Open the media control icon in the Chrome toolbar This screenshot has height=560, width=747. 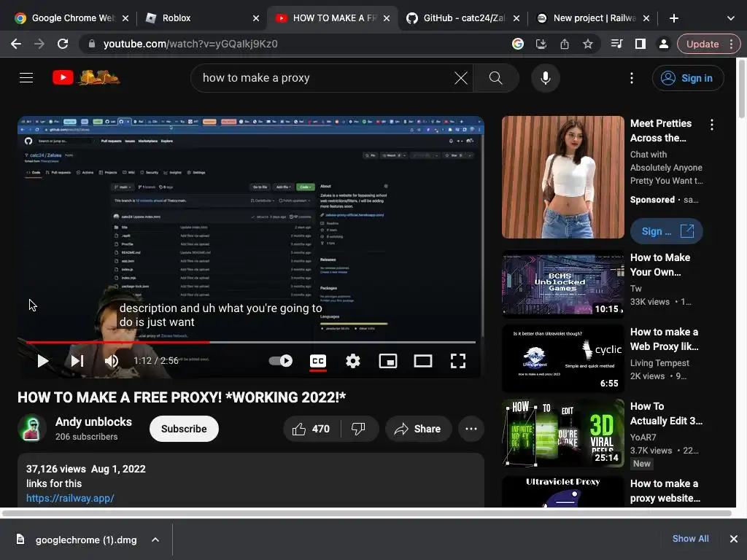(617, 44)
